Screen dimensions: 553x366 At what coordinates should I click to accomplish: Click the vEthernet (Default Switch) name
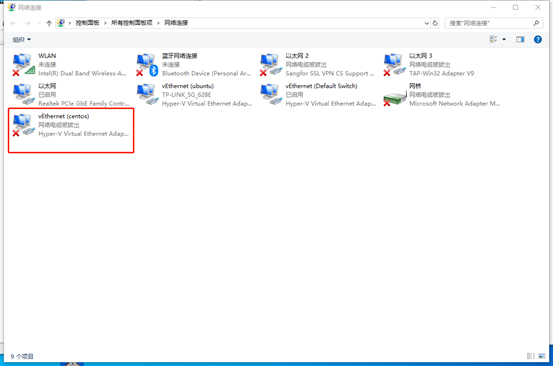321,86
